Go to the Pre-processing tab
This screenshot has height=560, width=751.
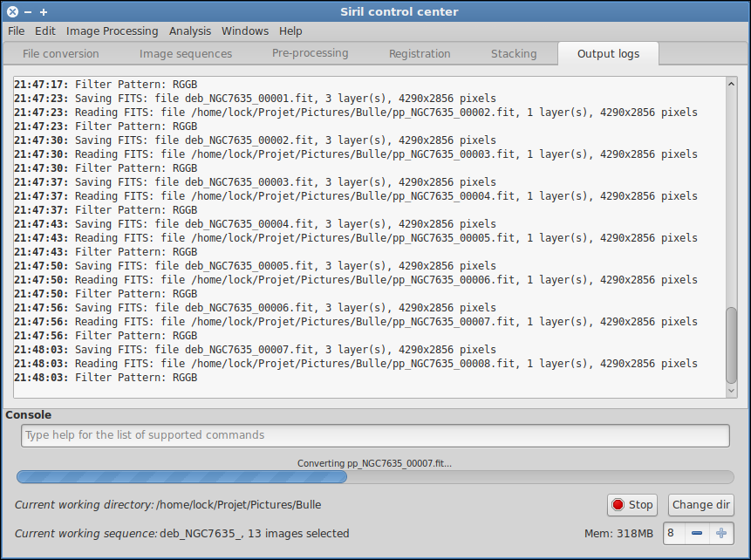click(x=310, y=53)
